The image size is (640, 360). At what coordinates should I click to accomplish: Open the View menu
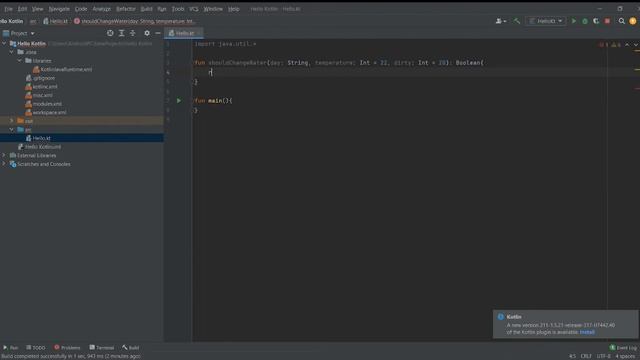click(x=38, y=9)
